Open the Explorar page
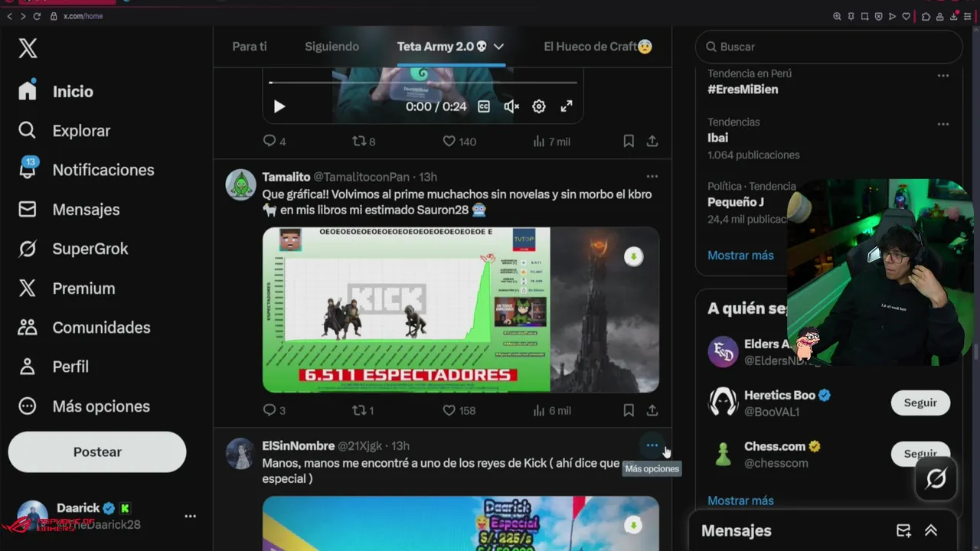The image size is (980, 551). point(64,131)
